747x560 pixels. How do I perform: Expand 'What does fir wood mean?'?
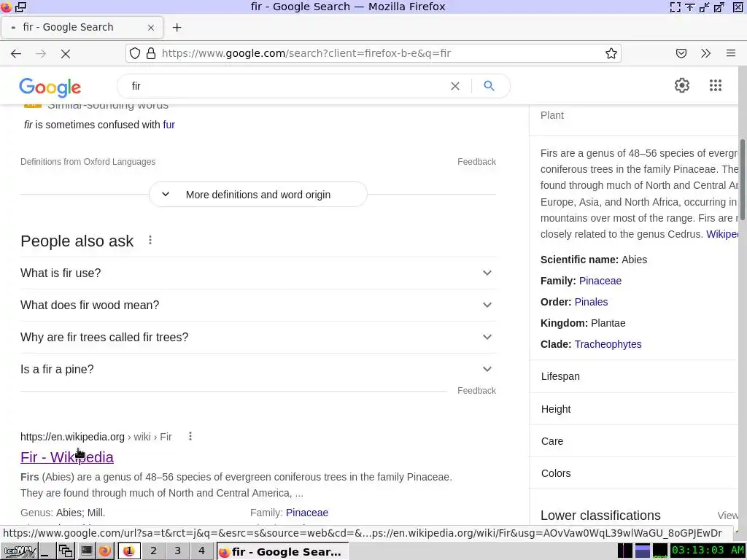pyautogui.click(x=258, y=306)
